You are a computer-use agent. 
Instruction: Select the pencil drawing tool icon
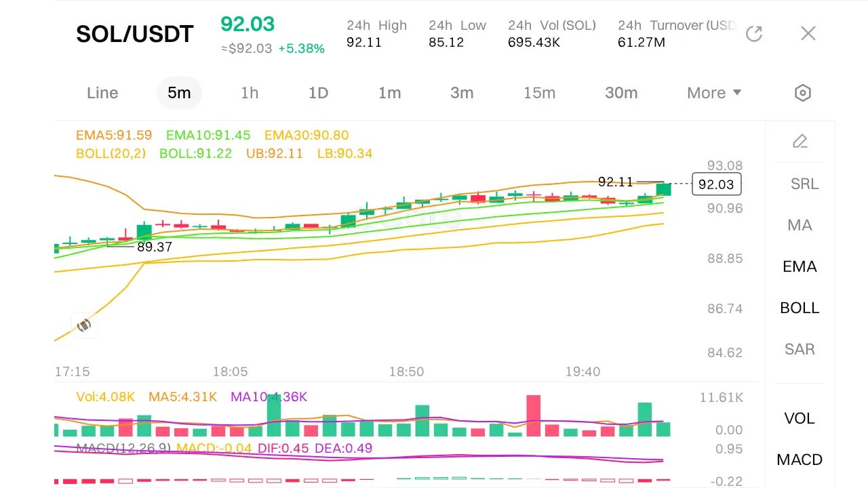[800, 141]
